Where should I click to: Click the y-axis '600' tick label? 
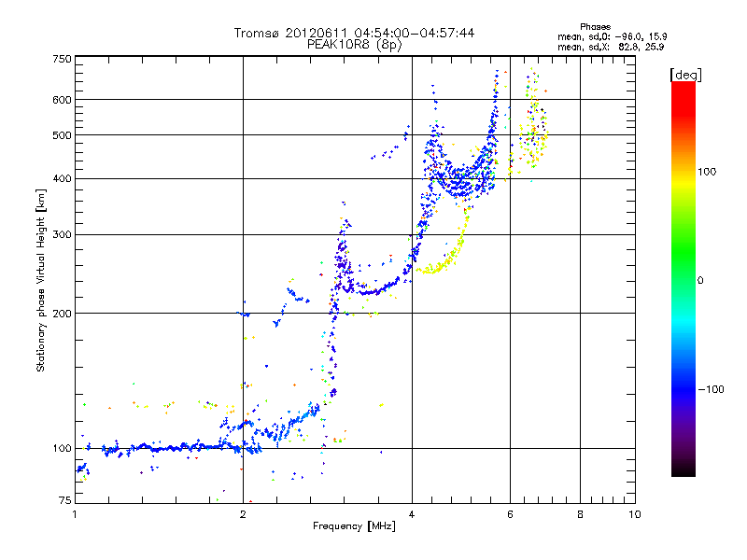click(63, 100)
